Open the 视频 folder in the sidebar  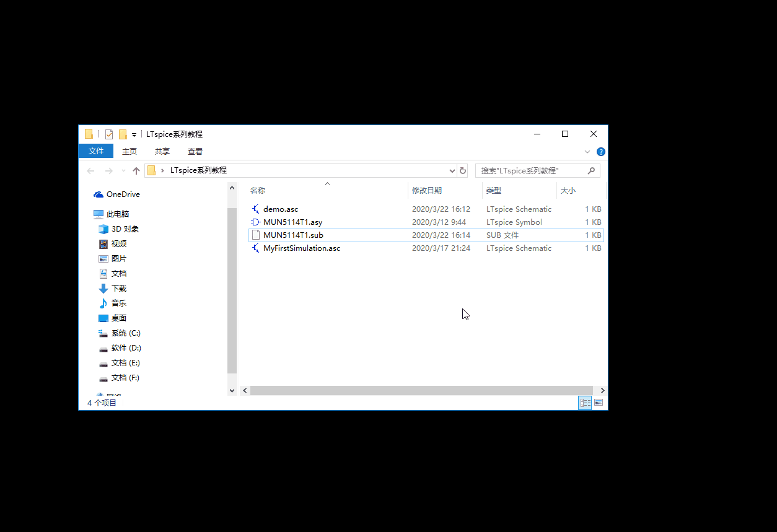tap(113, 244)
